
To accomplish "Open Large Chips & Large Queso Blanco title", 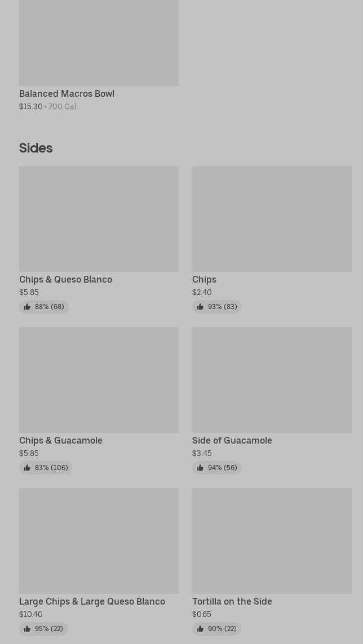I will [92, 602].
